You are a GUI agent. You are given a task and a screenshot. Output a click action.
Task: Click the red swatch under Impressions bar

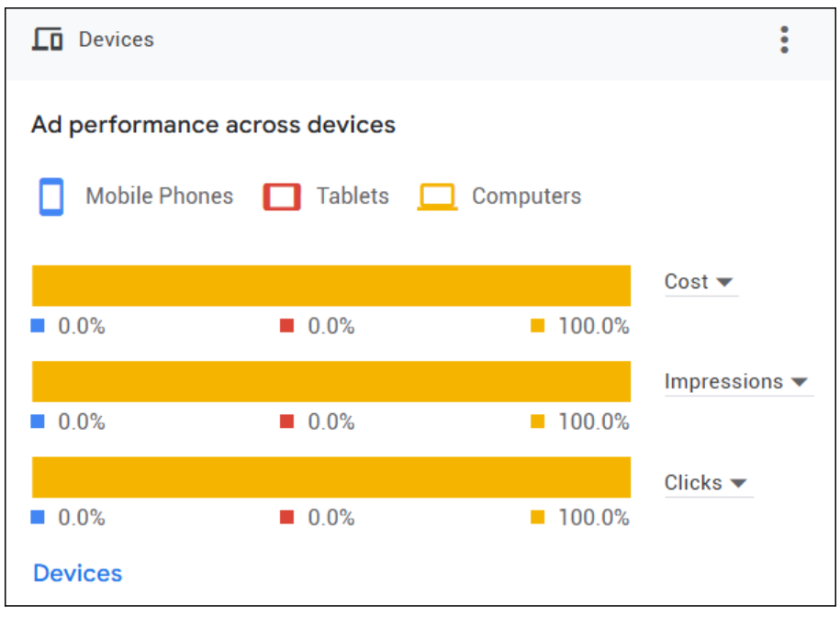pos(287,421)
